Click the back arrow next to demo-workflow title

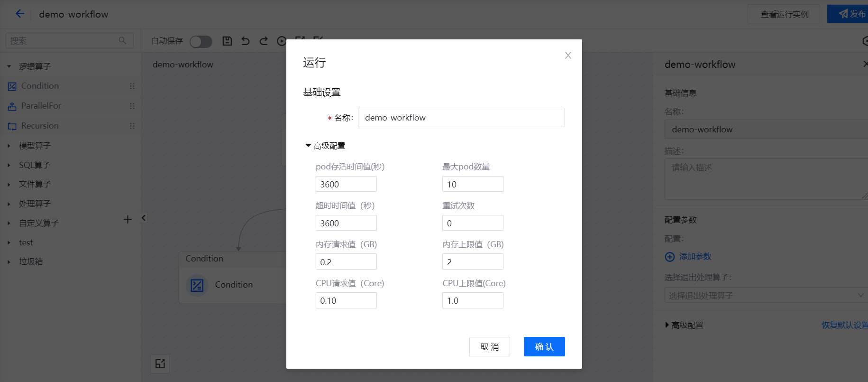[x=20, y=14]
